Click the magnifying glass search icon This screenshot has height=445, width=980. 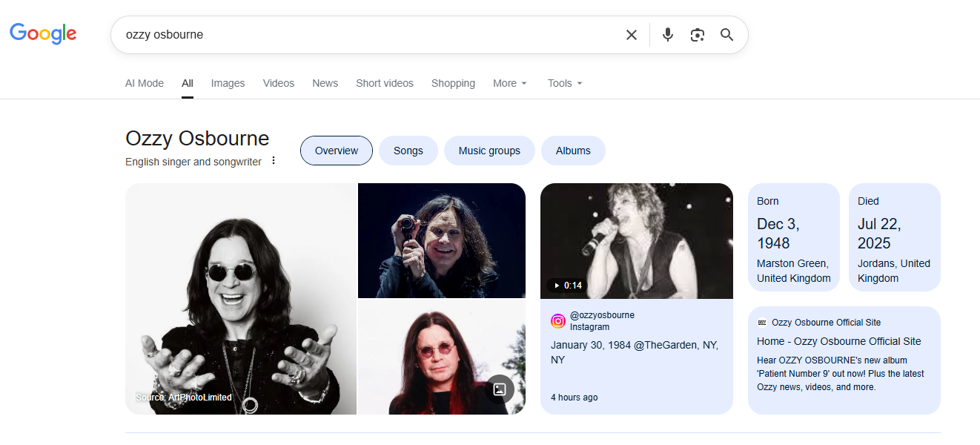click(727, 35)
